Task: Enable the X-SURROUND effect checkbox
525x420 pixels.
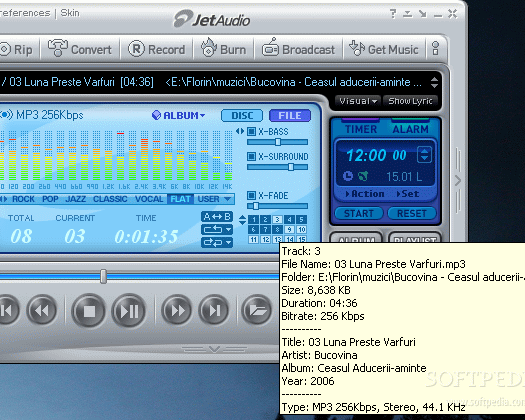Action: tap(251, 156)
